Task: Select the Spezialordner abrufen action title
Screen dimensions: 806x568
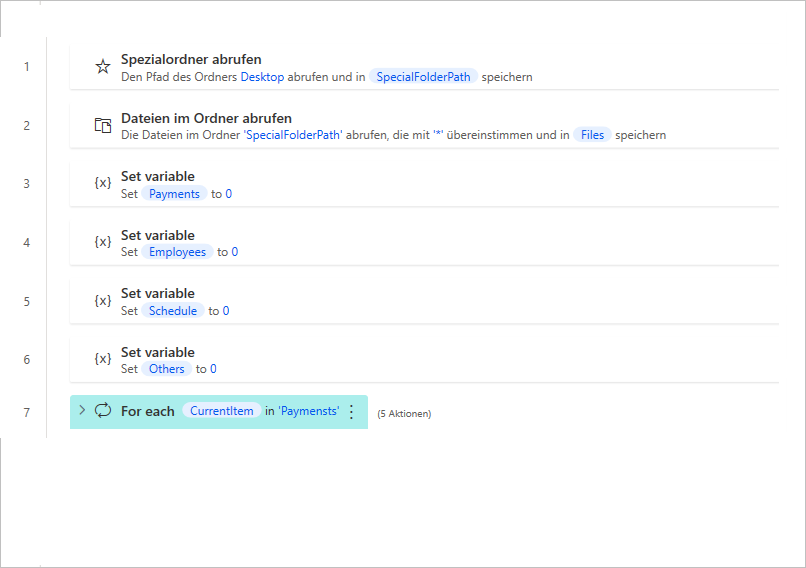Action: pos(191,59)
